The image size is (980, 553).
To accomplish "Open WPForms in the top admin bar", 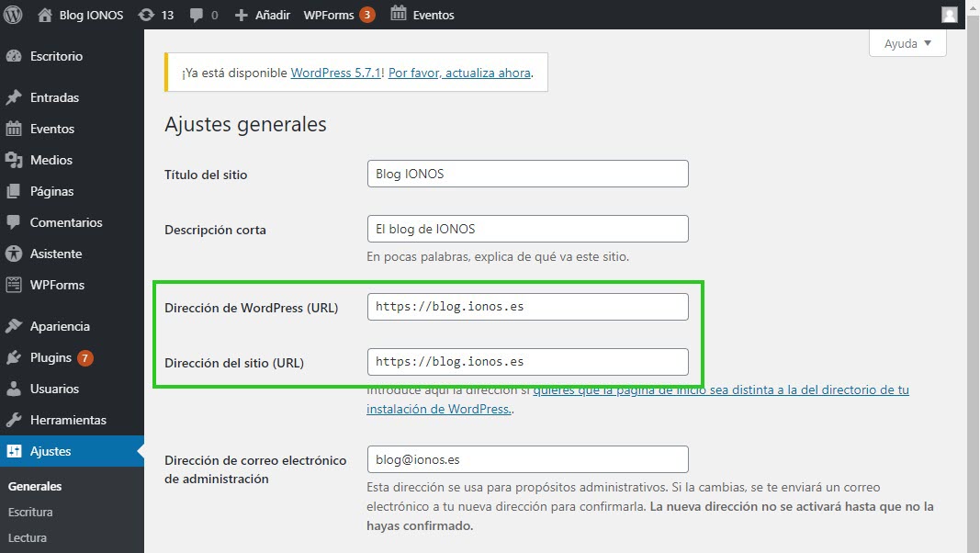I will pos(329,15).
